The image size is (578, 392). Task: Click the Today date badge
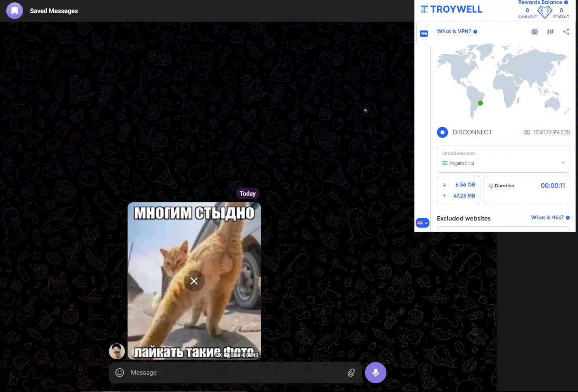click(248, 194)
